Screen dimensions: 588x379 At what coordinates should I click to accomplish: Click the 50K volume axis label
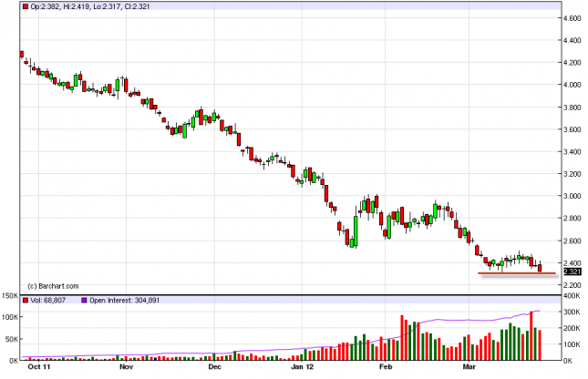[12, 339]
